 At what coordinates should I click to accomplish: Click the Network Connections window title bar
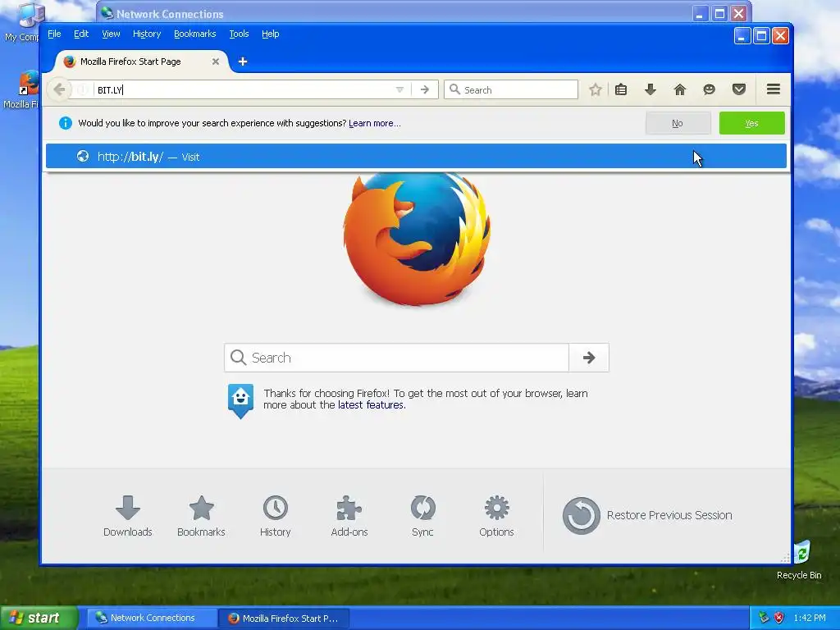396,13
